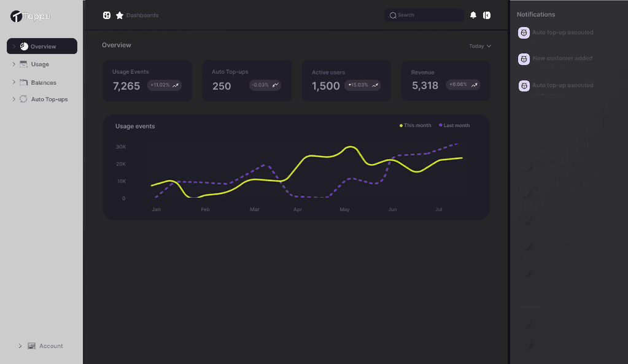
Task: Click the +11.02% badge
Action: [x=165, y=85]
